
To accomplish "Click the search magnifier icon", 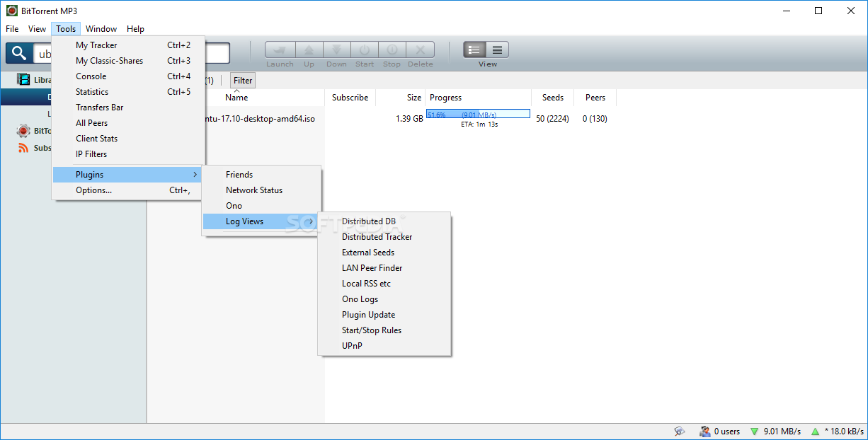I will tap(20, 54).
